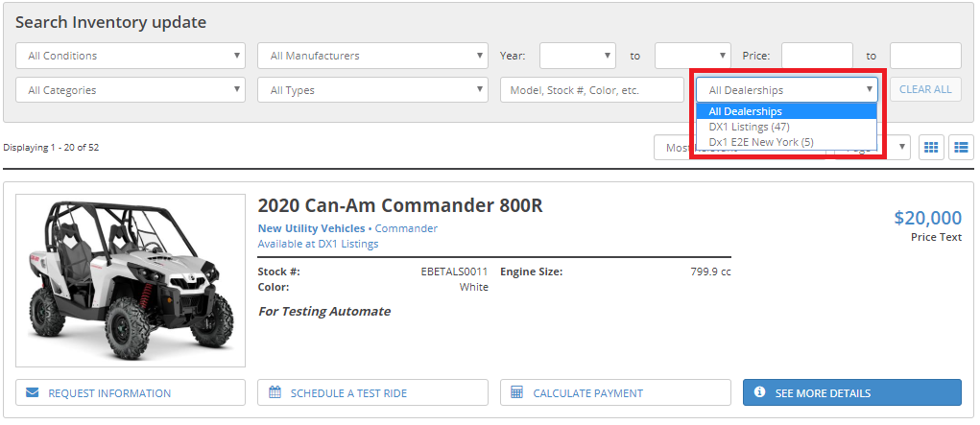Select DX1 Listings (47) option
980x425 pixels.
787,127
